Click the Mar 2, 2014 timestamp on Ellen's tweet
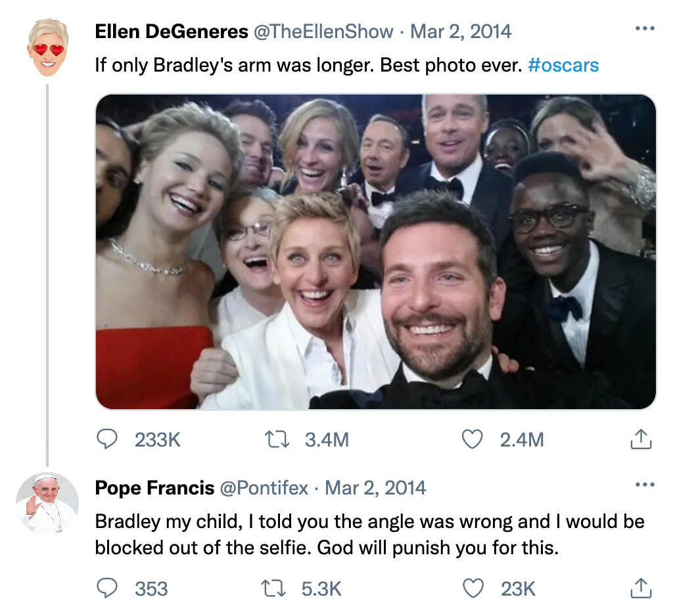673x616 pixels. click(x=461, y=32)
